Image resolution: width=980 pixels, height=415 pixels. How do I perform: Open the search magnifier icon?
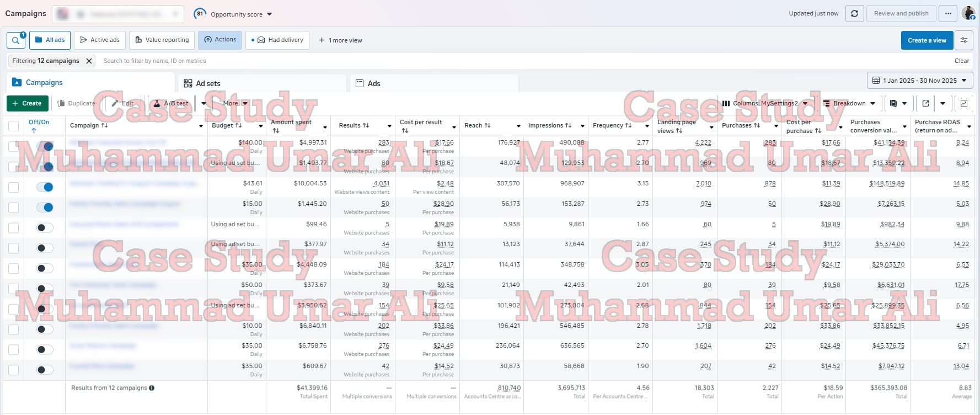[16, 40]
